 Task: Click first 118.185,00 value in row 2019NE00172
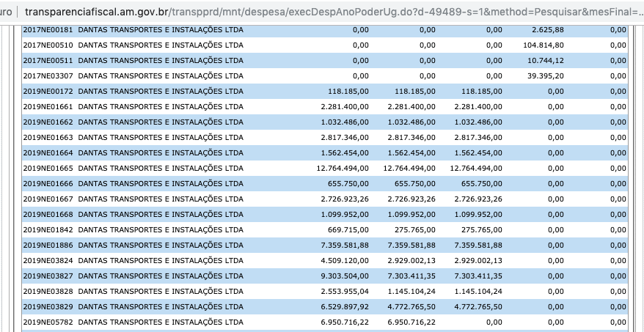(348, 92)
